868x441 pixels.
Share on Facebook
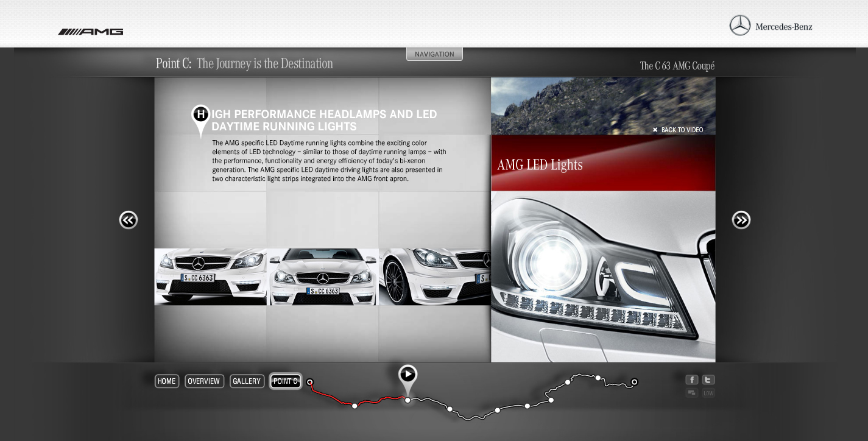click(x=691, y=379)
